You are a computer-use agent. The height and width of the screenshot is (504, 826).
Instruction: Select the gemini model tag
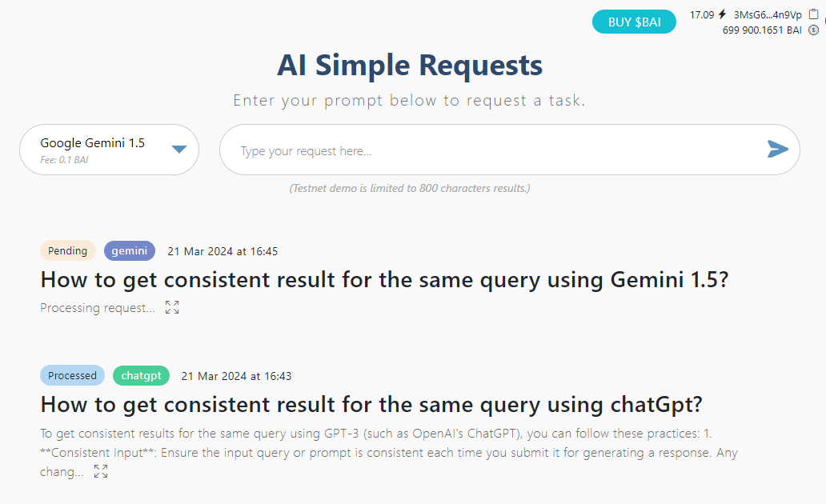coord(130,250)
